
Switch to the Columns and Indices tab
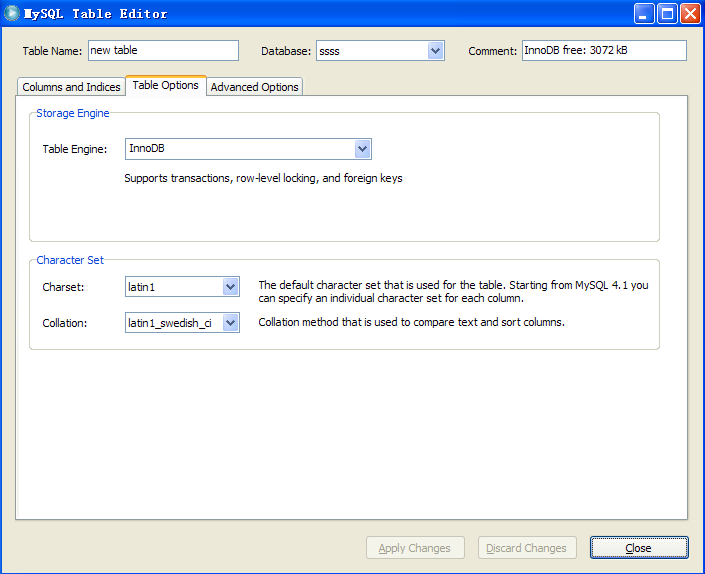(x=71, y=87)
